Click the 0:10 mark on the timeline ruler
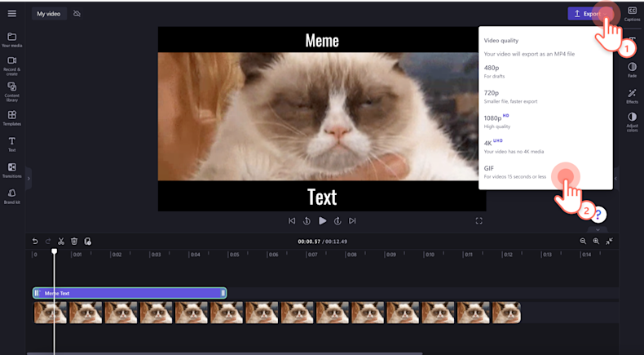 coord(430,255)
